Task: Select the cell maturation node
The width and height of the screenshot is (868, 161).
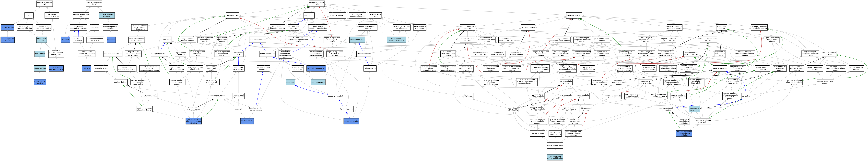Action: 370,69
